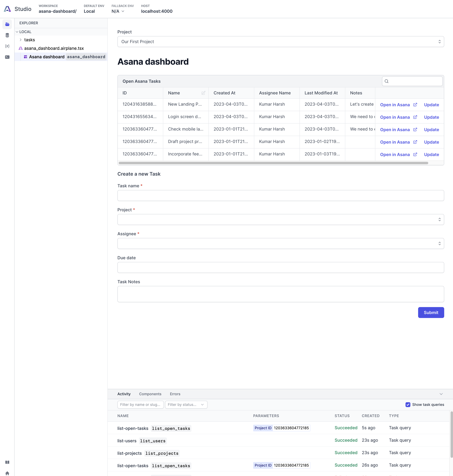Click the host localhost:4000
Screen dimensions: 453x476
click(x=157, y=11)
